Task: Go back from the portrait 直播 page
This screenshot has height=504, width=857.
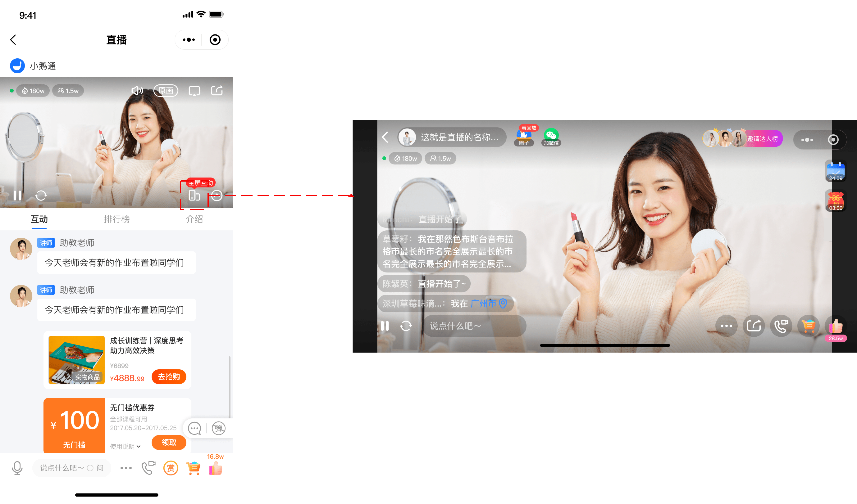Action: click(x=13, y=40)
